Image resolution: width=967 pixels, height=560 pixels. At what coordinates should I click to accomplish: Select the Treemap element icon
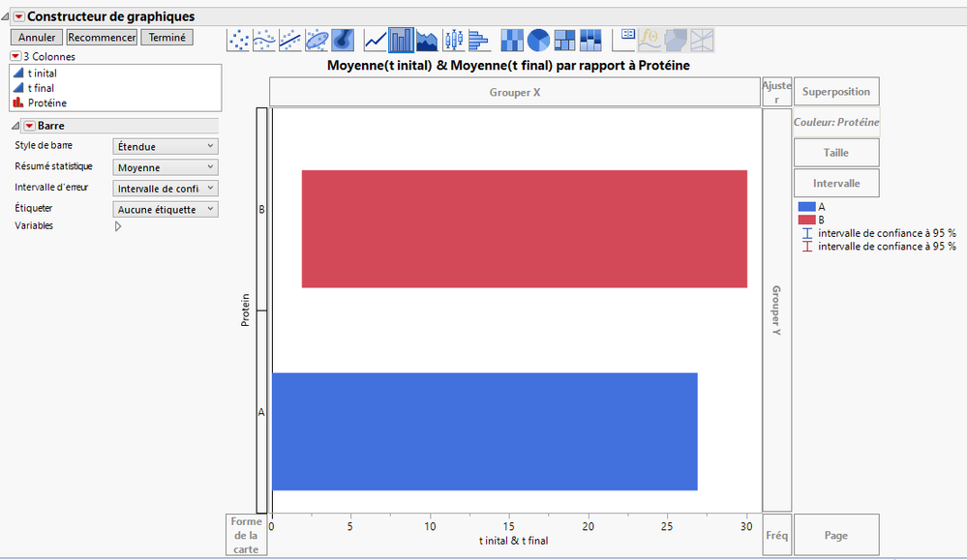564,41
